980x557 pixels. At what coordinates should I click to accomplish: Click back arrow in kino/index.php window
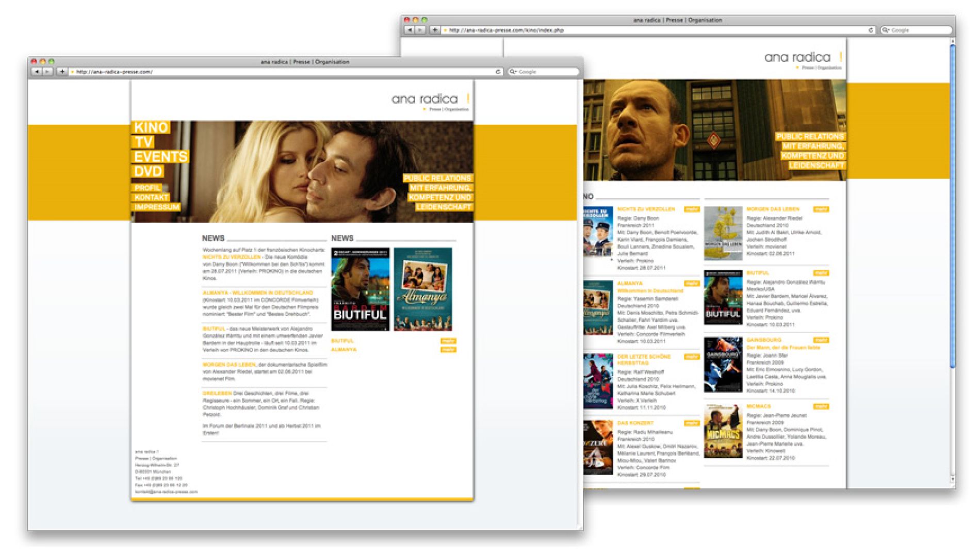[410, 30]
